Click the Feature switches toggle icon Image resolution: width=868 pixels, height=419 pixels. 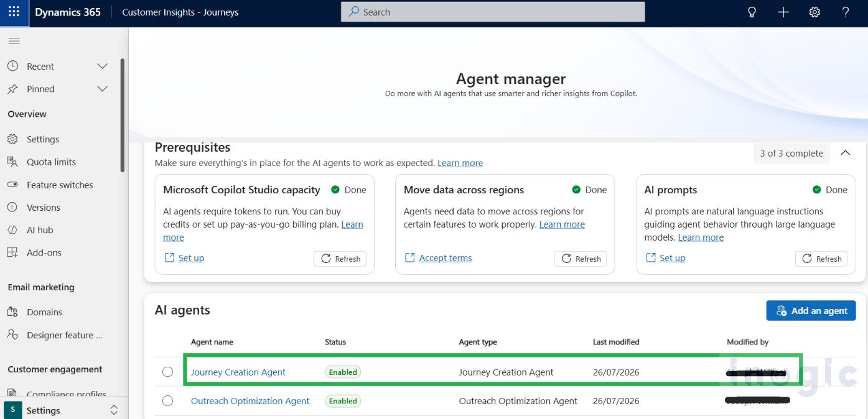pos(12,185)
